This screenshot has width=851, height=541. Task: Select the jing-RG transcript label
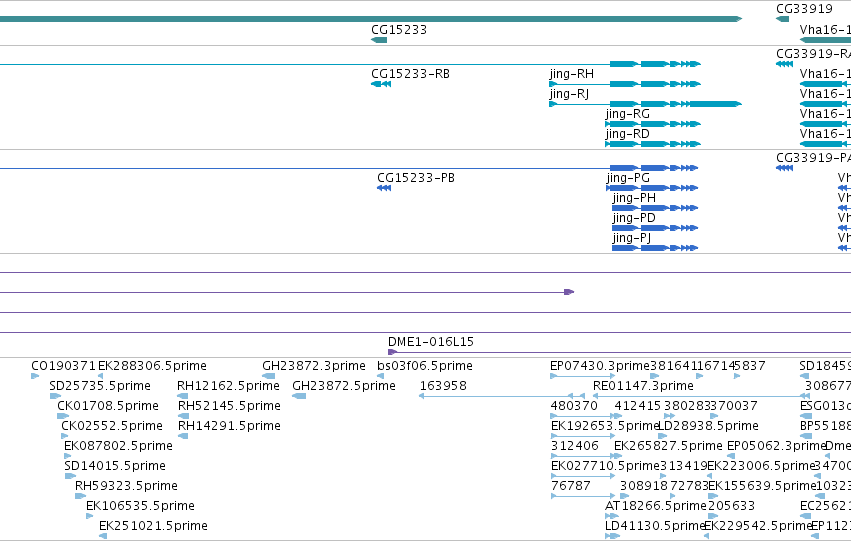(628, 114)
